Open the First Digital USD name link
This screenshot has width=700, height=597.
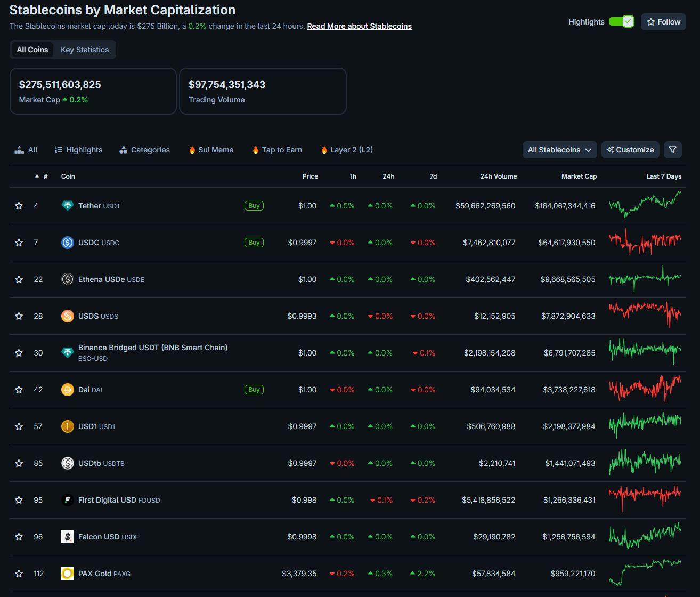pyautogui.click(x=119, y=500)
